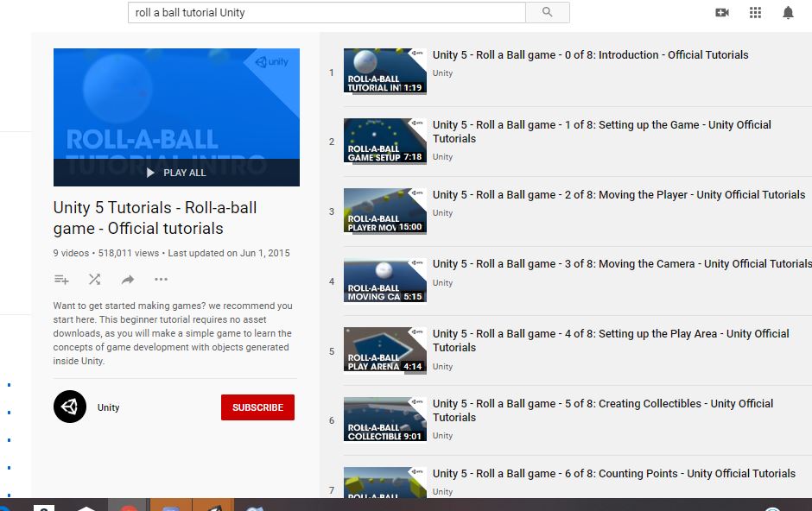This screenshot has height=511, width=812.
Task: Open the Game Setup thumbnail 7:18
Action: pos(384,142)
